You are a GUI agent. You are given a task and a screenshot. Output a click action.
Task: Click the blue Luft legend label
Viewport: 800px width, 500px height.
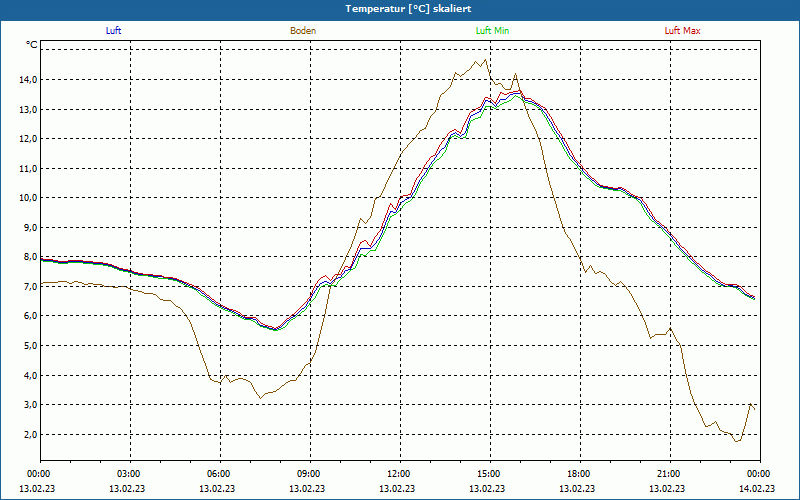(113, 31)
